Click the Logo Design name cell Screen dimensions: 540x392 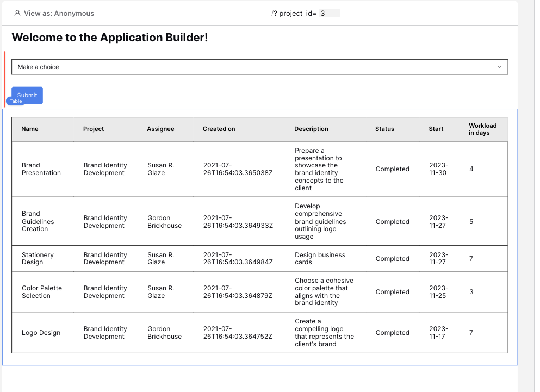(x=41, y=333)
